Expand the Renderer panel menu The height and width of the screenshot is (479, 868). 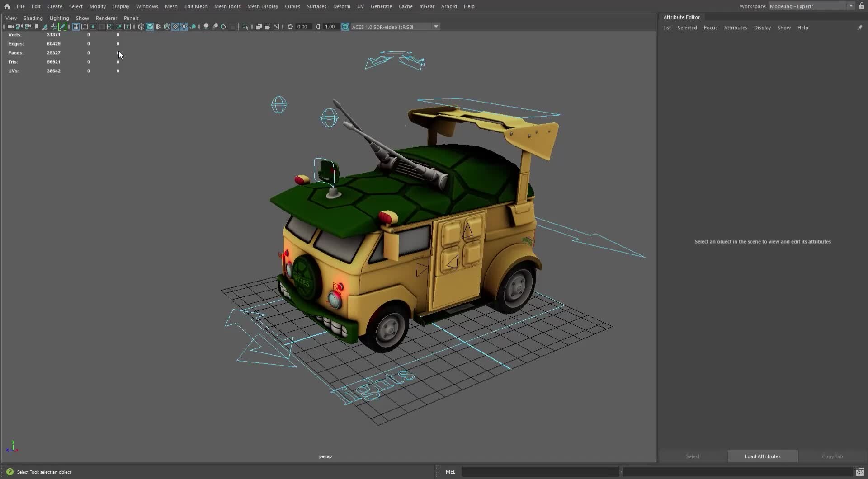pos(107,18)
